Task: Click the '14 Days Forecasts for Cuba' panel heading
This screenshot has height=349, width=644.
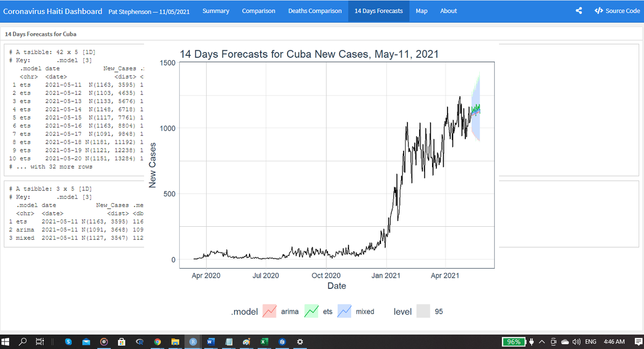Action: (41, 34)
